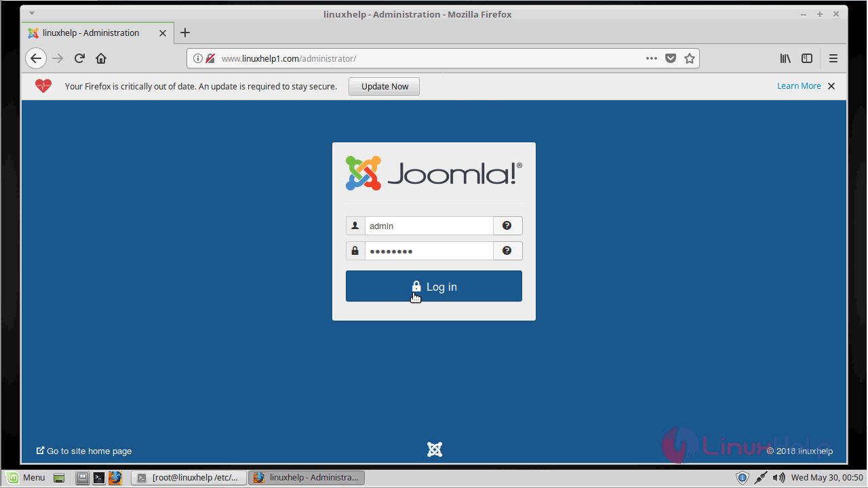Image resolution: width=868 pixels, height=488 pixels.
Task: Select the linuxhelp - Administration tab
Action: pos(98,33)
